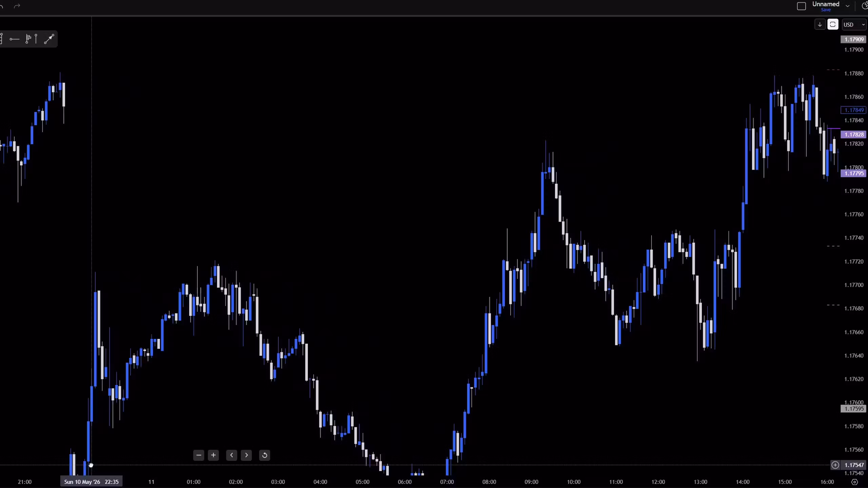Image resolution: width=868 pixels, height=488 pixels.
Task: Click the gray 1.17595 price label
Action: tap(854, 409)
